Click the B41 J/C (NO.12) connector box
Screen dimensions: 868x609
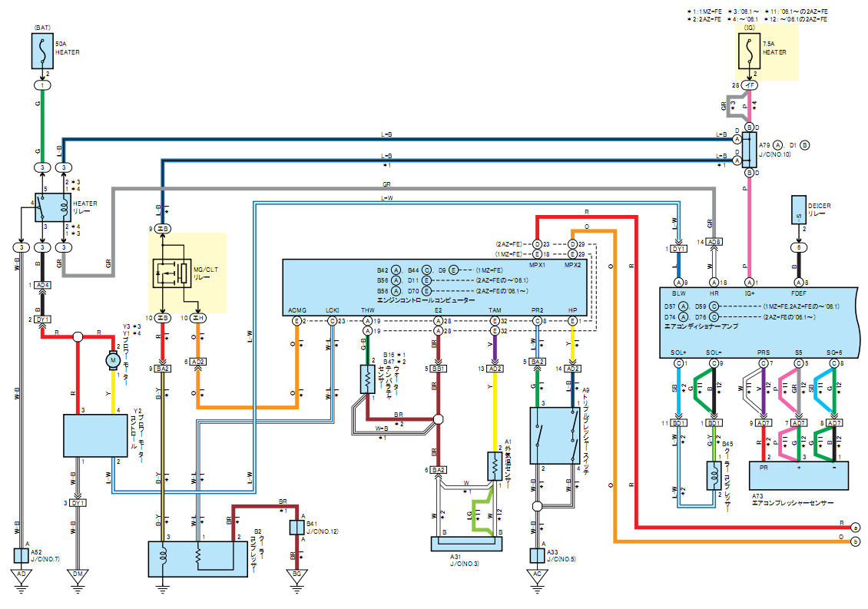tap(297, 527)
